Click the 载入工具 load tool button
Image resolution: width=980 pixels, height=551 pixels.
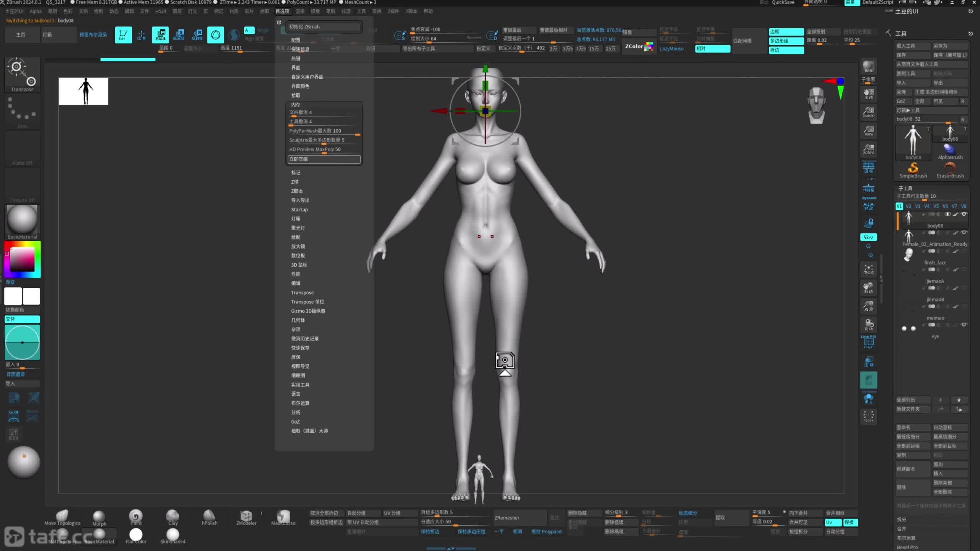point(913,46)
